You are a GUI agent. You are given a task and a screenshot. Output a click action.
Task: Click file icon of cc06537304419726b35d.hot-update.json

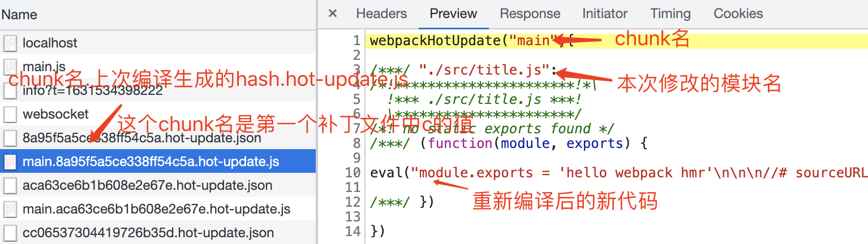click(10, 233)
